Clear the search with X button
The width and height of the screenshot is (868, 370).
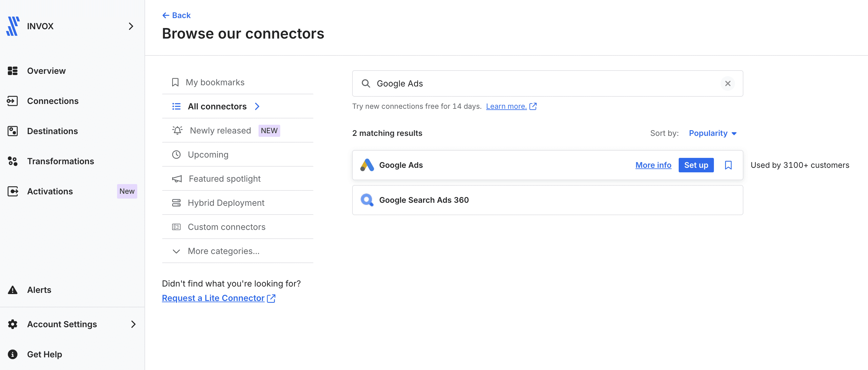(x=728, y=83)
